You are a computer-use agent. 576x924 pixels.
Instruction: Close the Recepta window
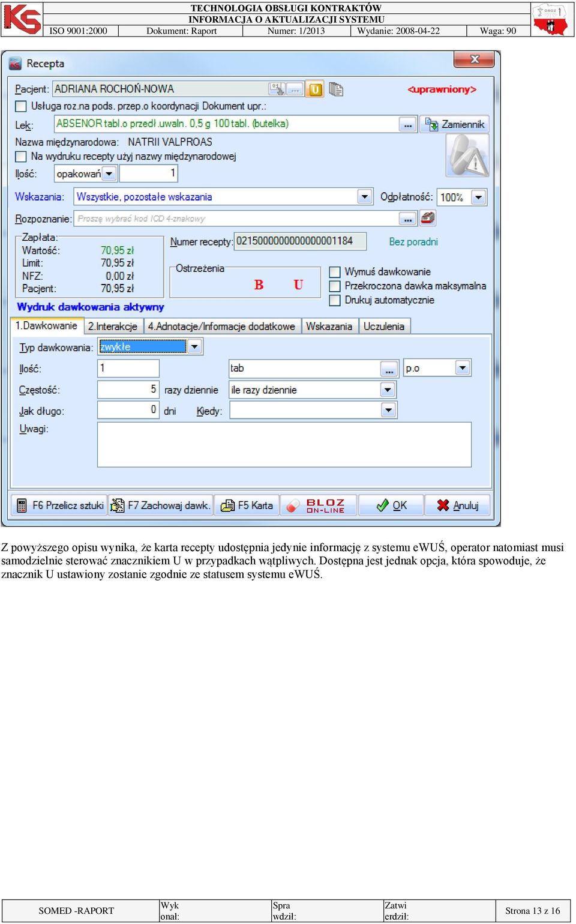[474, 59]
